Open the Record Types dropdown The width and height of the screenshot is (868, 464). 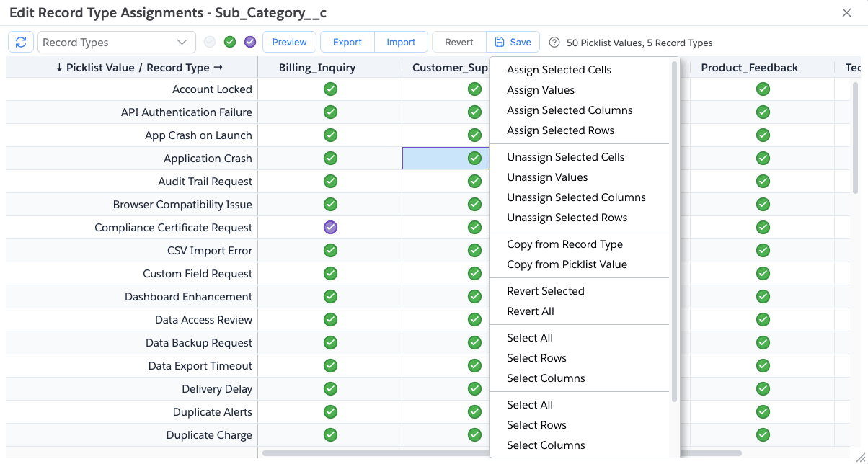(116, 43)
